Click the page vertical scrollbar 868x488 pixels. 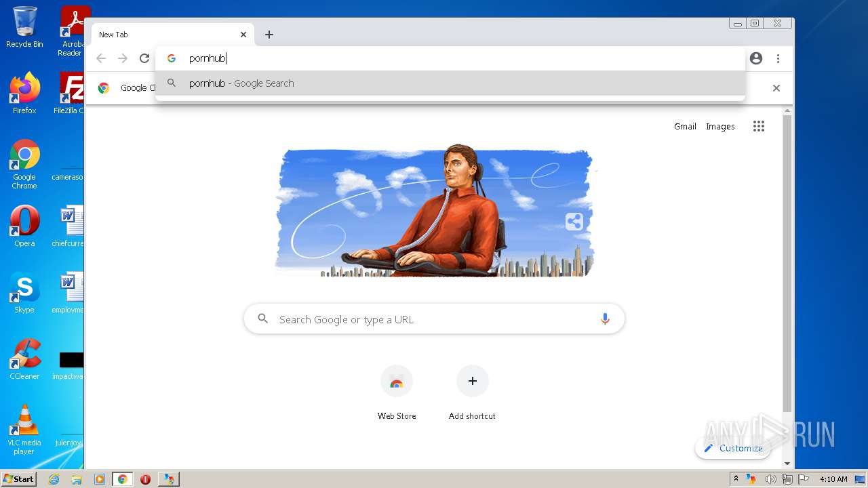click(787, 264)
